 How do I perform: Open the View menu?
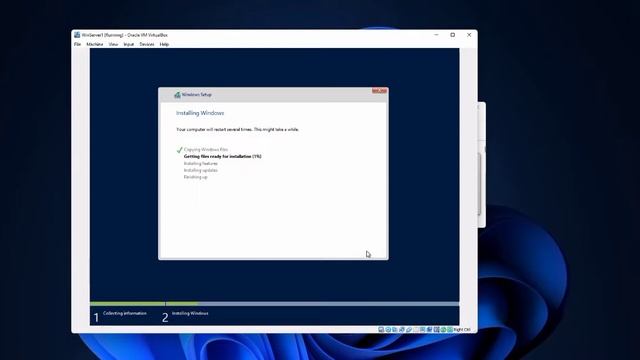click(113, 44)
